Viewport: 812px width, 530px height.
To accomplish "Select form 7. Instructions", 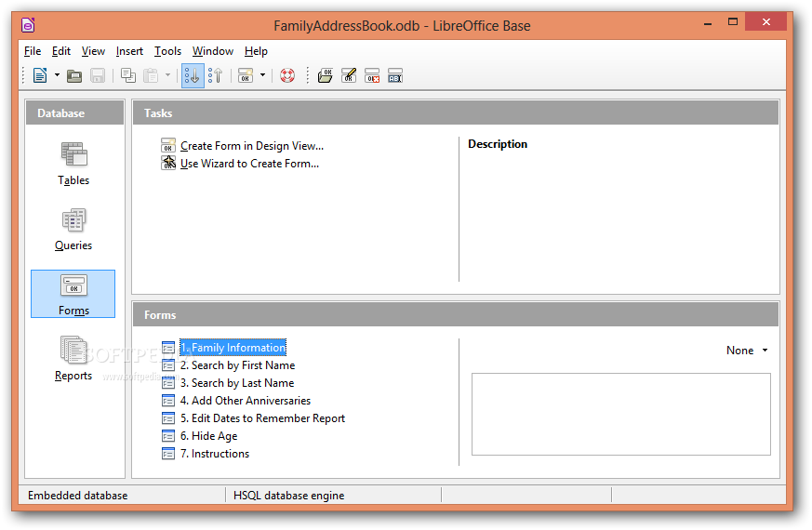I will pyautogui.click(x=215, y=454).
